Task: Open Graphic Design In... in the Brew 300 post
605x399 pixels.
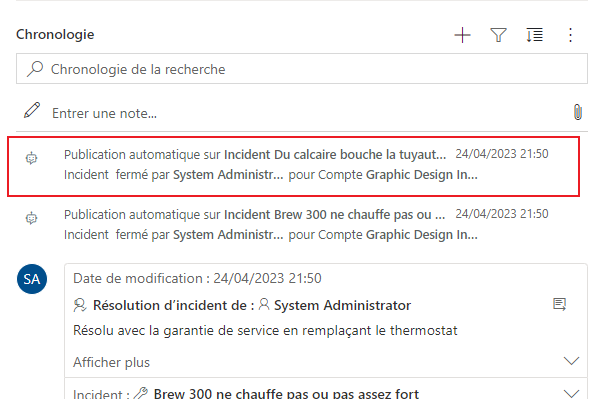Action: (422, 235)
